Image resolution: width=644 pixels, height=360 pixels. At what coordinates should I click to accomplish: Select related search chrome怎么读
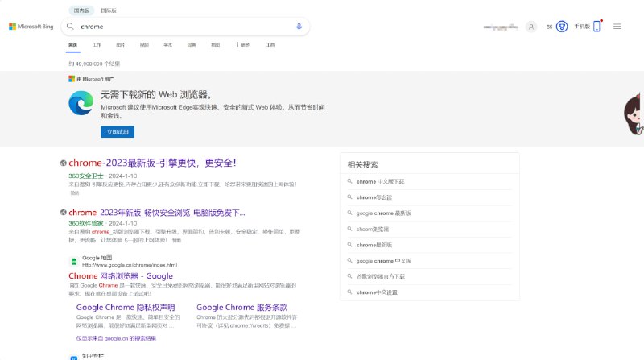(374, 197)
